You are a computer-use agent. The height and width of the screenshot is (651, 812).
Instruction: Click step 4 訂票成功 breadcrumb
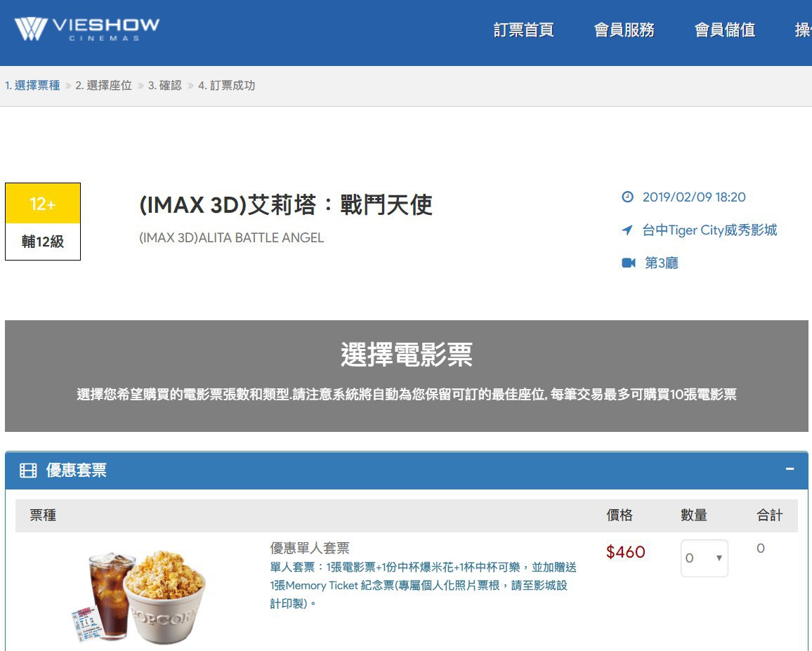point(226,86)
